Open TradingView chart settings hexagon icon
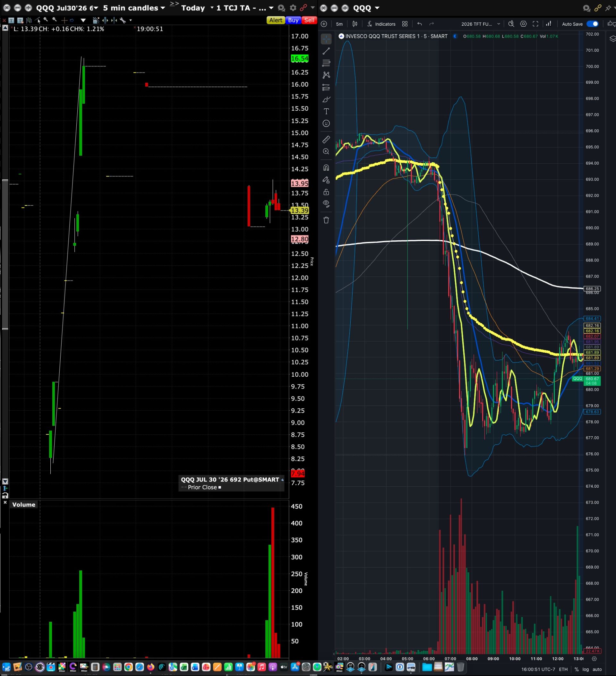Image resolution: width=616 pixels, height=676 pixels. (x=523, y=24)
